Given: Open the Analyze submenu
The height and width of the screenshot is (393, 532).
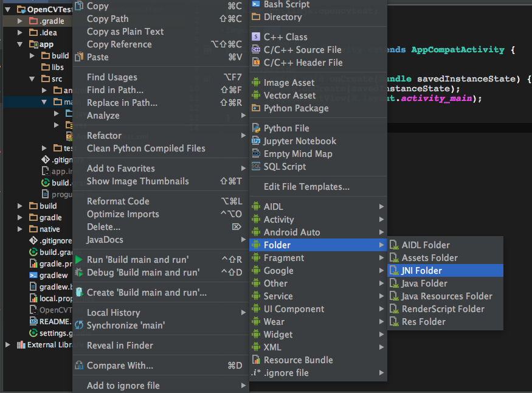Looking at the screenshot, I should click(x=161, y=116).
